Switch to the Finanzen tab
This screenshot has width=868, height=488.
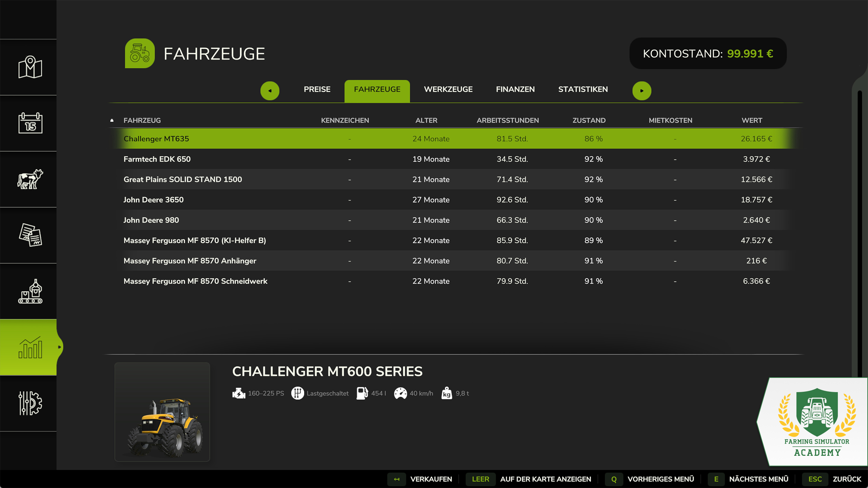[515, 89]
